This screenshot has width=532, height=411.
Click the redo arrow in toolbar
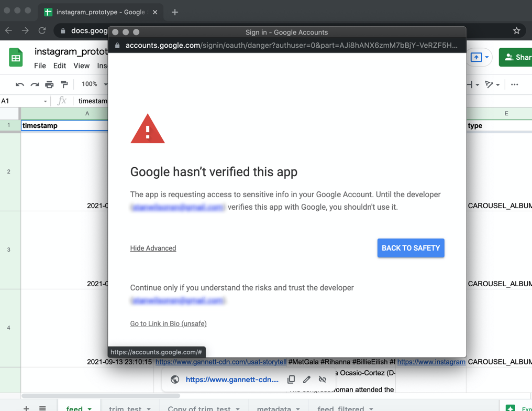[35, 84]
